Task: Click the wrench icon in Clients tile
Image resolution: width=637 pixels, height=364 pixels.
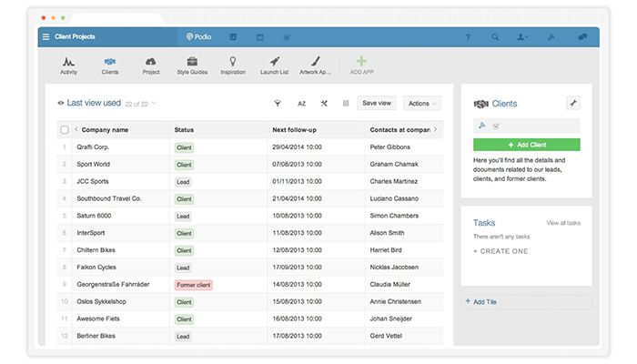Action: (x=572, y=104)
